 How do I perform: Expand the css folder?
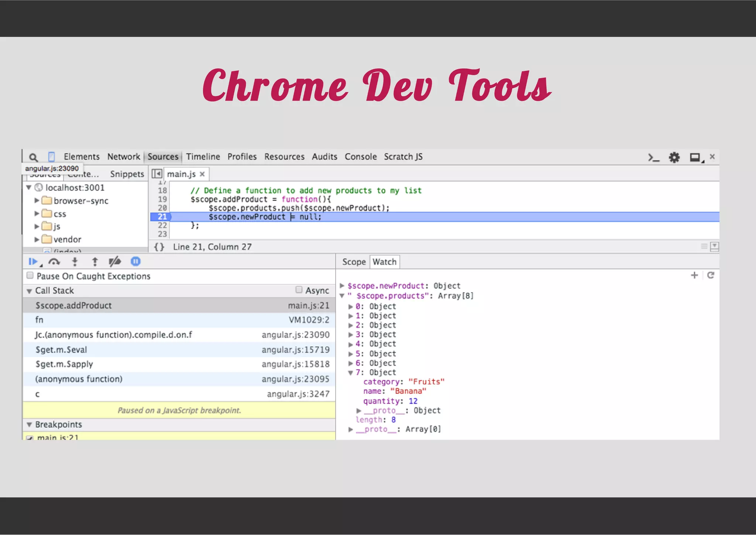[x=37, y=213]
